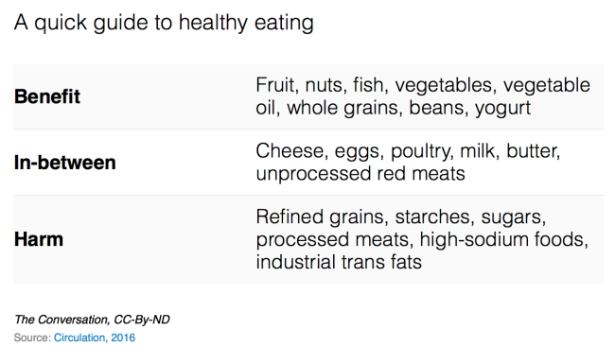Screen dimensions: 615x364
Task: Click the word 'Fruit' in Benefit row
Action: point(275,85)
